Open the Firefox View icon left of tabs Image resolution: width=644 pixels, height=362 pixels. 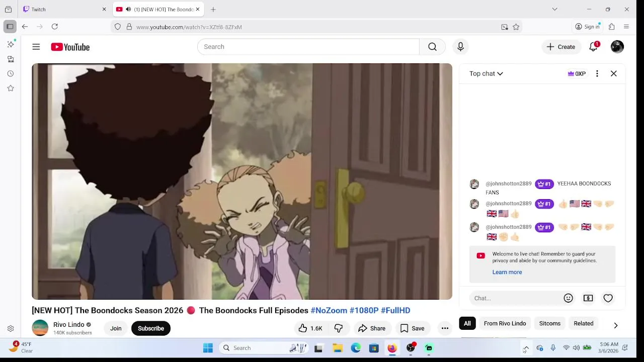8,9
